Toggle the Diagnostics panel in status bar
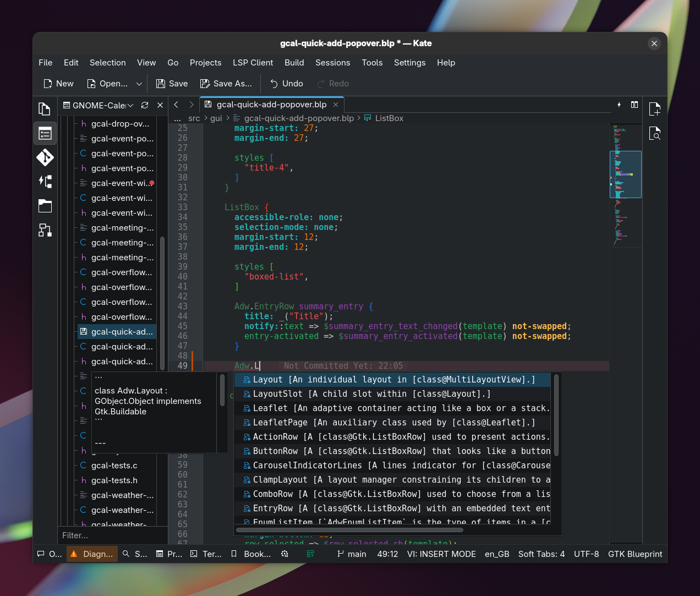The height and width of the screenshot is (596, 700). click(x=92, y=554)
